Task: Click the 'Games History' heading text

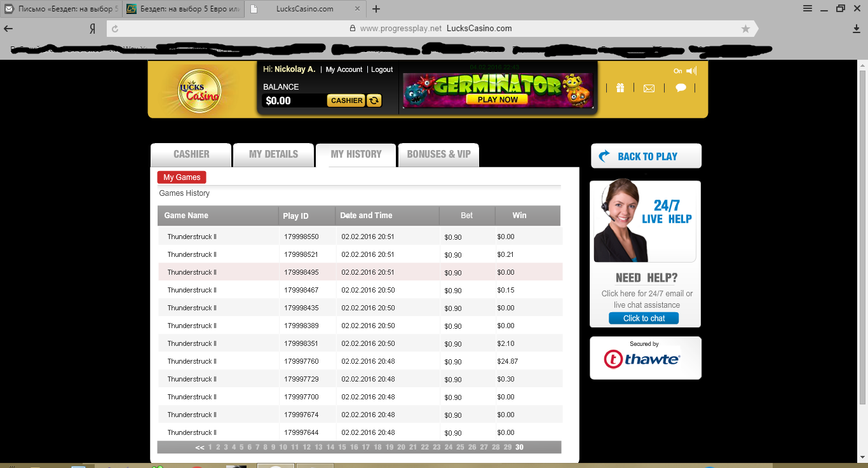Action: [x=184, y=193]
